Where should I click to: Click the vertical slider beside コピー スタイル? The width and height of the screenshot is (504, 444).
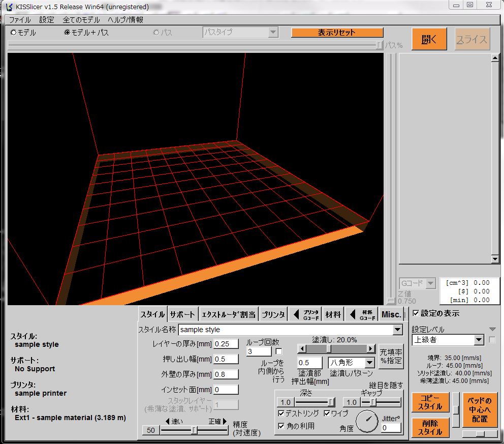tap(456, 410)
